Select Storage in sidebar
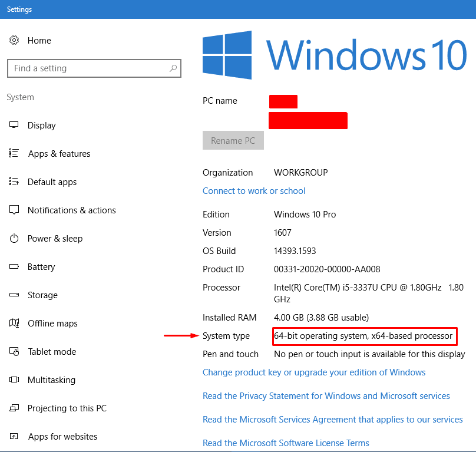Screen dimensions: 476x452 42,295
